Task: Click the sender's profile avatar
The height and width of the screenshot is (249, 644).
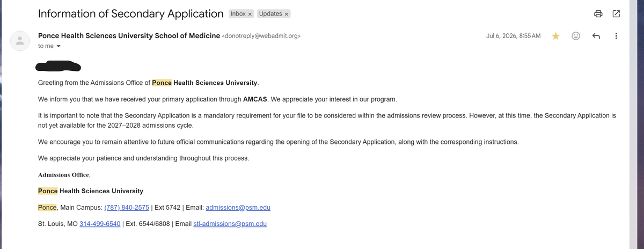Action: [20, 41]
